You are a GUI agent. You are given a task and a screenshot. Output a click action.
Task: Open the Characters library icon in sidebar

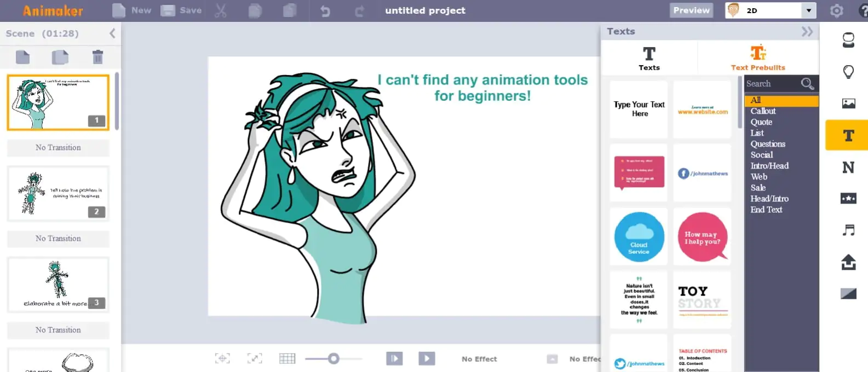848,40
